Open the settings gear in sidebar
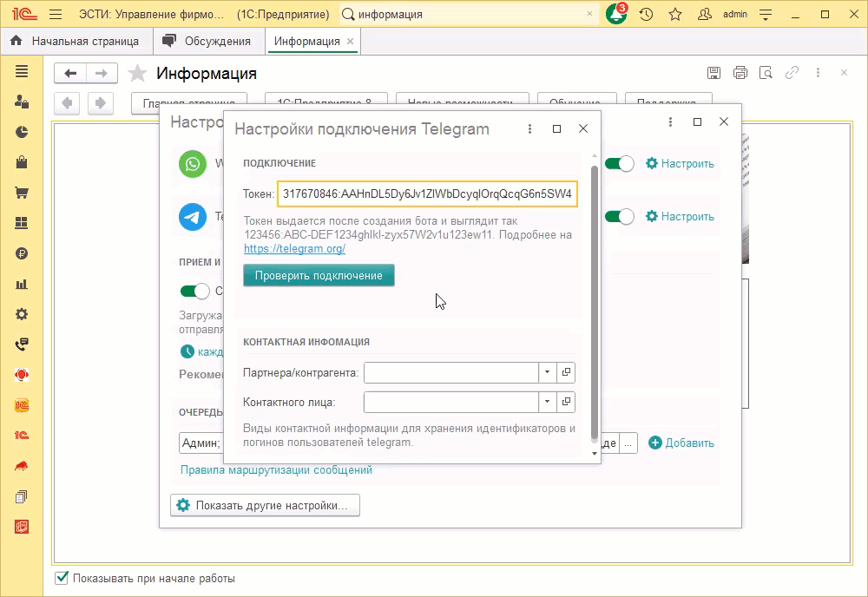 (22, 314)
